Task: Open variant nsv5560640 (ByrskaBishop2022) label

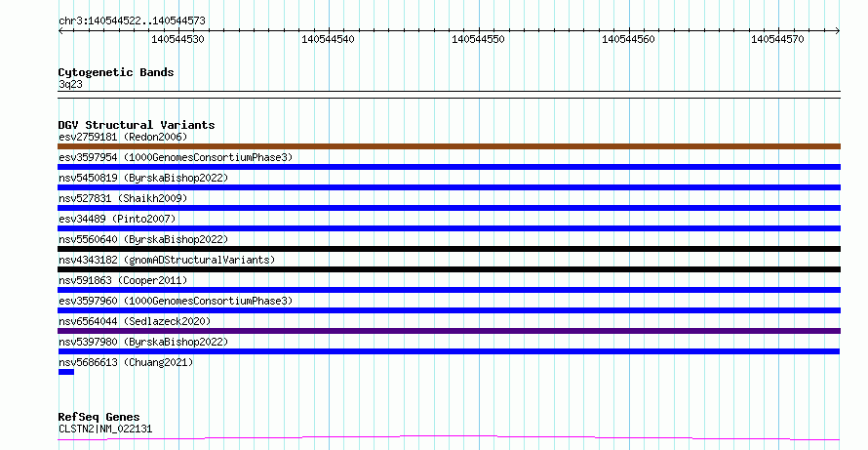Action: [x=143, y=239]
